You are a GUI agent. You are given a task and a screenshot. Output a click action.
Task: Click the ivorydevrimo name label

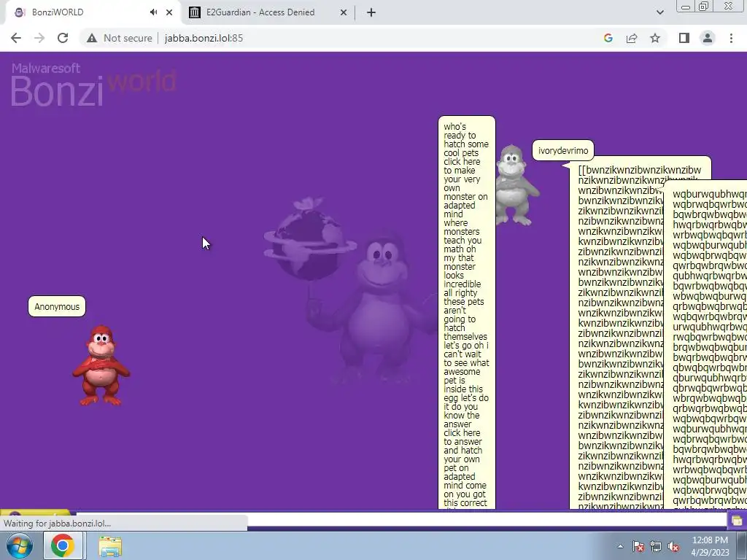[563, 150]
